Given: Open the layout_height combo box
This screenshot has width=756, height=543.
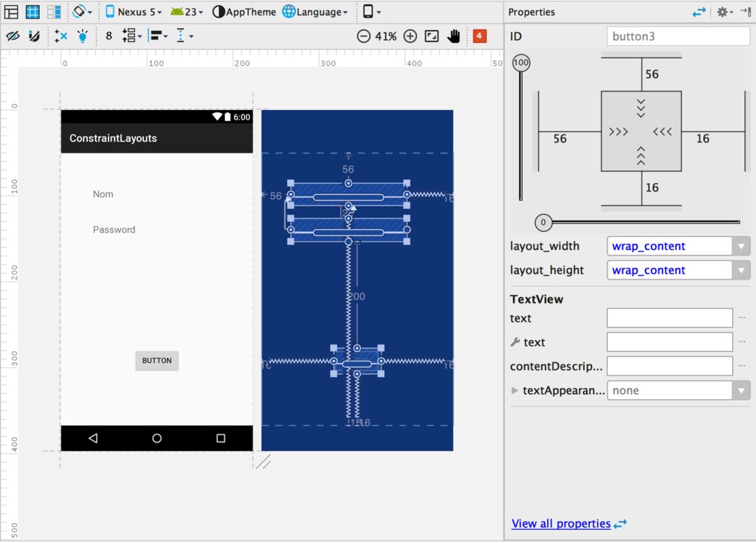Looking at the screenshot, I should [x=678, y=270].
